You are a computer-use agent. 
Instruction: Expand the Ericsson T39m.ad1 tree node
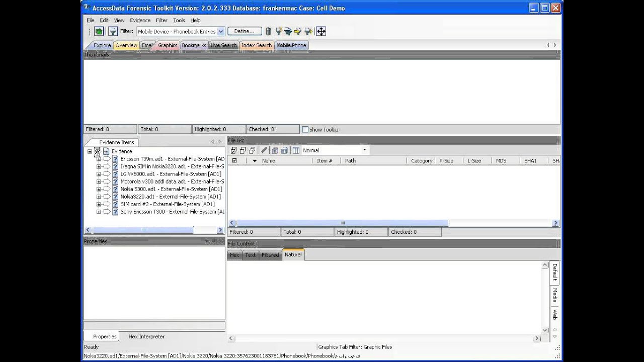99,159
